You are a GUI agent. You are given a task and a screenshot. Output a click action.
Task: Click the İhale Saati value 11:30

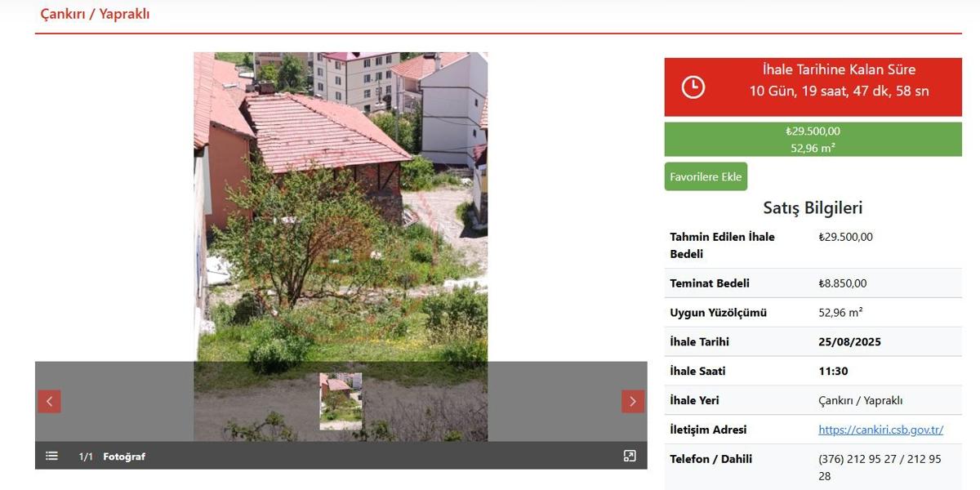click(833, 372)
